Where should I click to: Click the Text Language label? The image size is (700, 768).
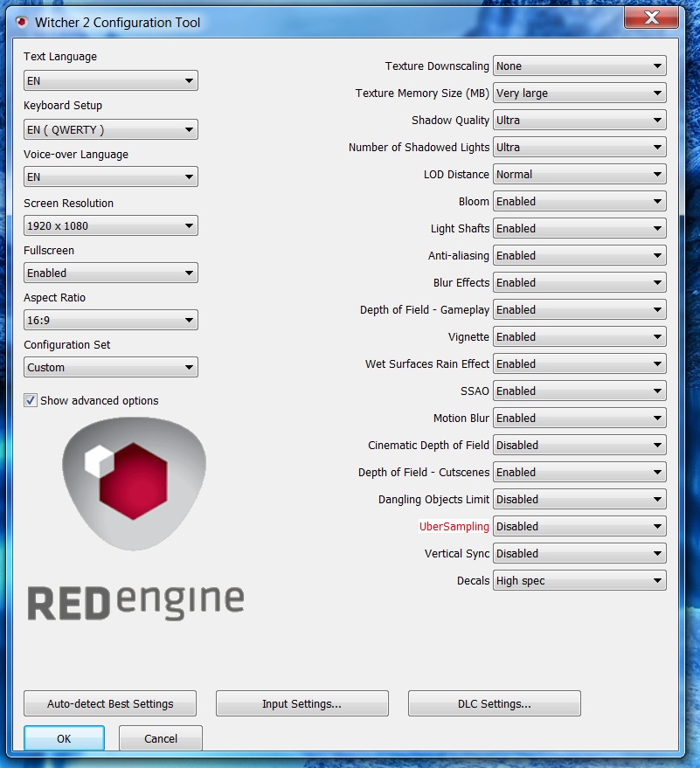(x=60, y=57)
